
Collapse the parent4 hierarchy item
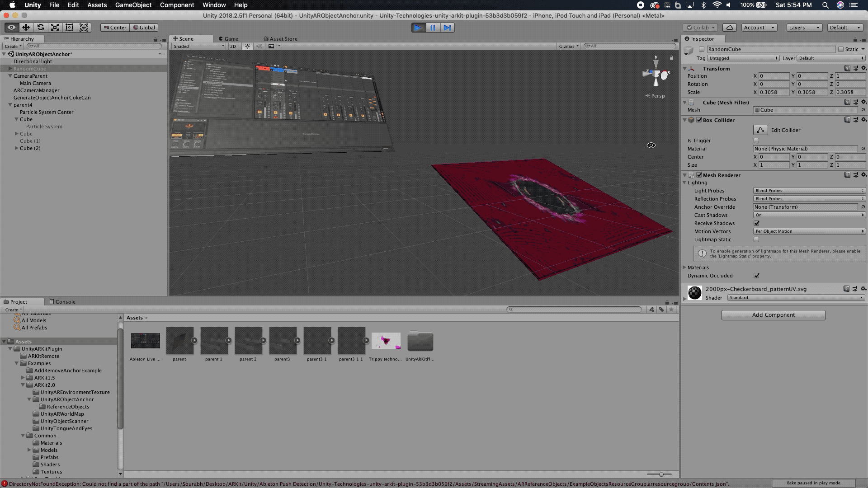[x=10, y=105]
